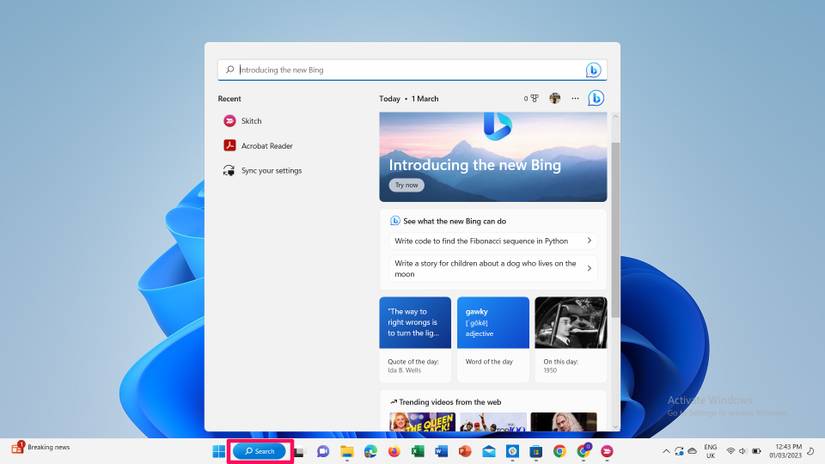Open the notification icon beside the clock
The image size is (825, 464).
[811, 451]
